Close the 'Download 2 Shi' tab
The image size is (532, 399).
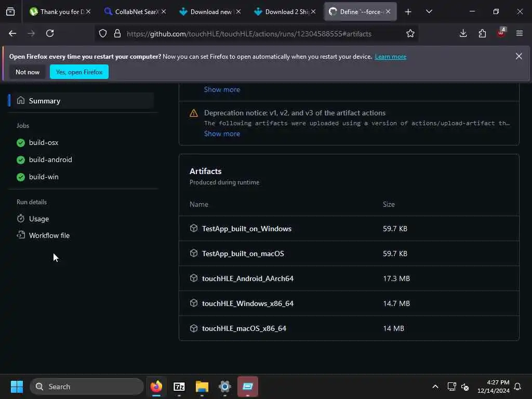click(x=313, y=12)
